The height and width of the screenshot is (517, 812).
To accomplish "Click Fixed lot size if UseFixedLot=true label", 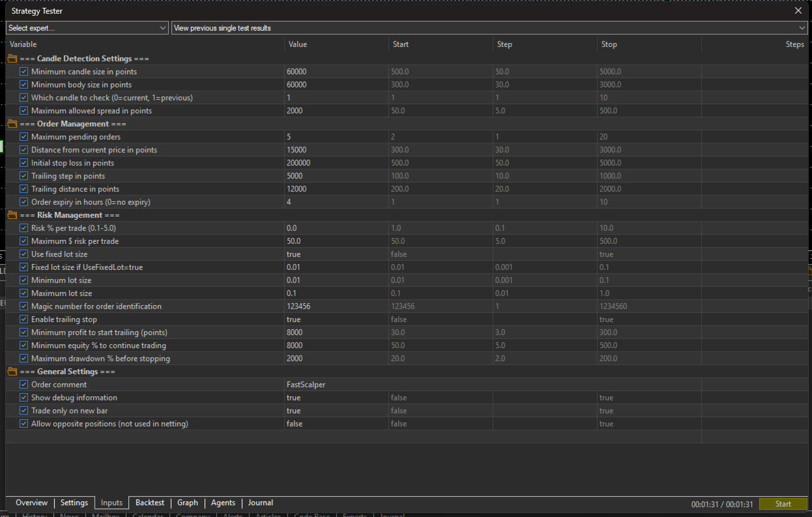I will pos(87,267).
